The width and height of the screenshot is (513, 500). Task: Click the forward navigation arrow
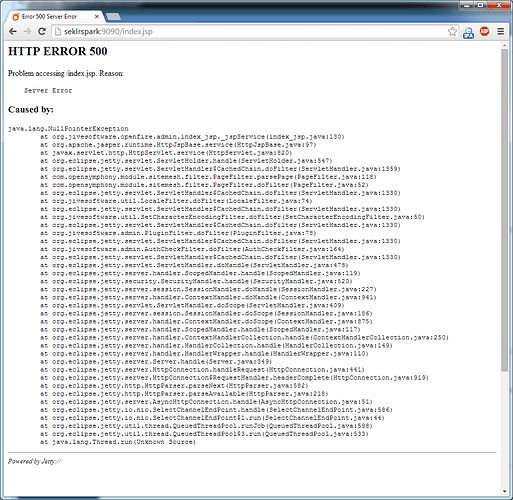(x=27, y=31)
